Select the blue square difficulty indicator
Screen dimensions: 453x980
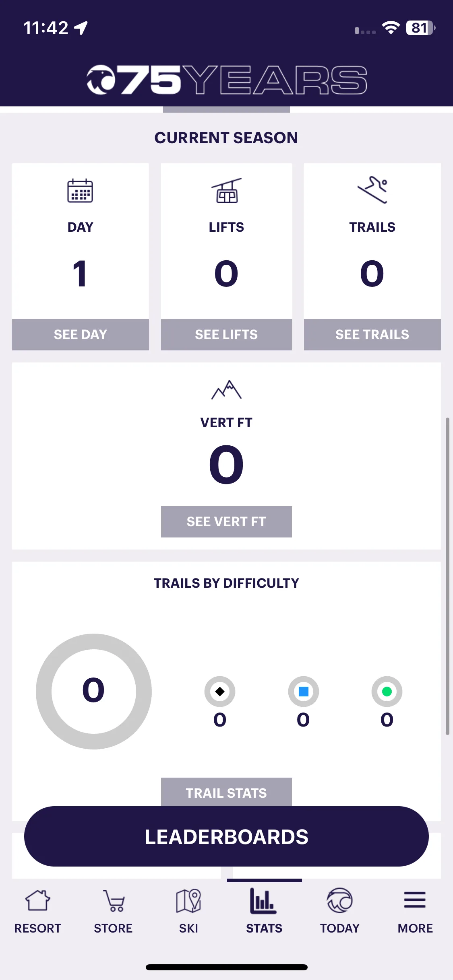click(304, 692)
